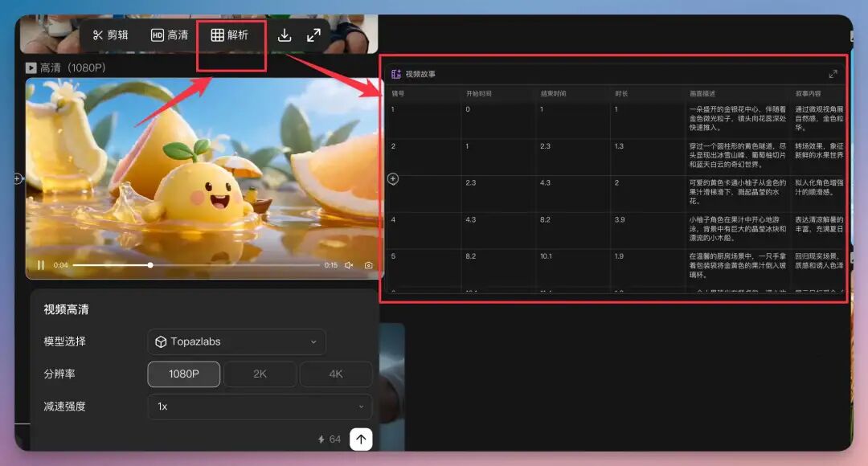Switch resolution to 2K

click(260, 374)
